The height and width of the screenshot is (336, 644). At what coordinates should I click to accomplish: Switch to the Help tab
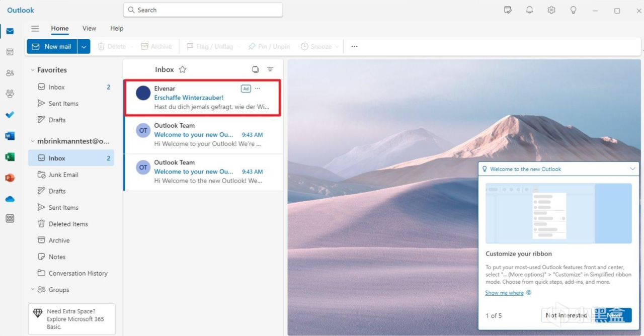[117, 29]
